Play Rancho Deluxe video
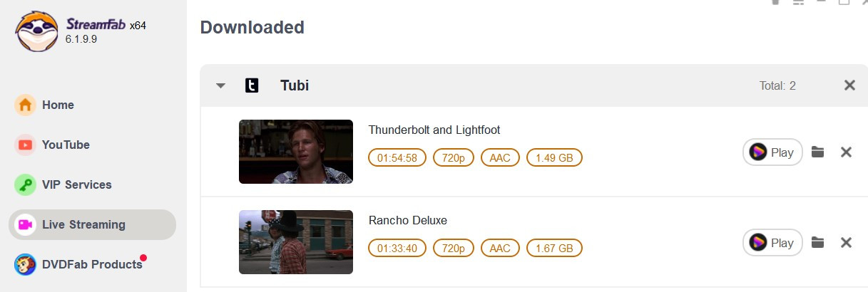This screenshot has height=292, width=868. click(x=772, y=243)
